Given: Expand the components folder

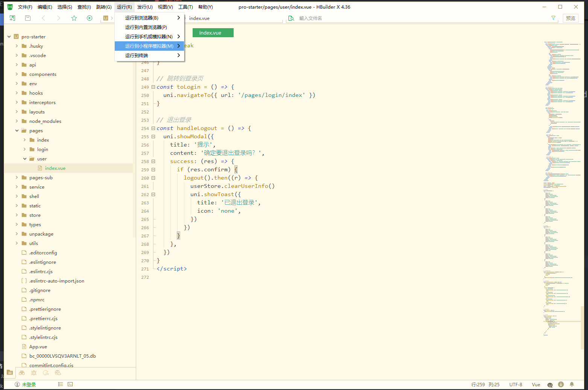Looking at the screenshot, I should [17, 74].
